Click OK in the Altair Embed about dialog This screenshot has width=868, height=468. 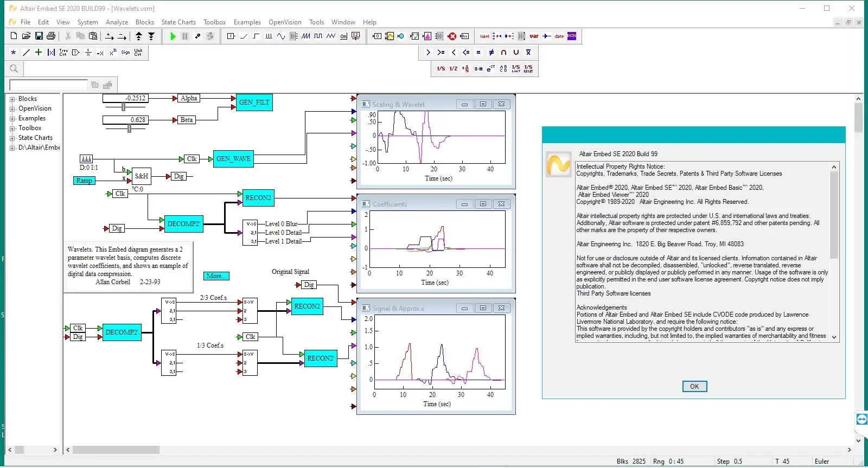[x=694, y=387]
